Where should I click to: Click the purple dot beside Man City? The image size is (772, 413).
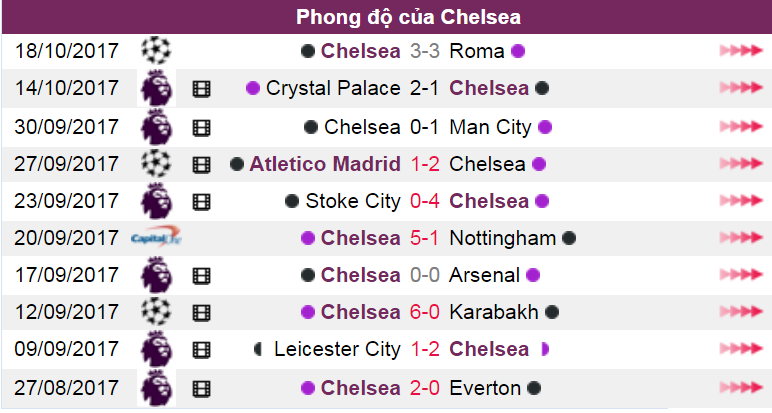point(545,127)
